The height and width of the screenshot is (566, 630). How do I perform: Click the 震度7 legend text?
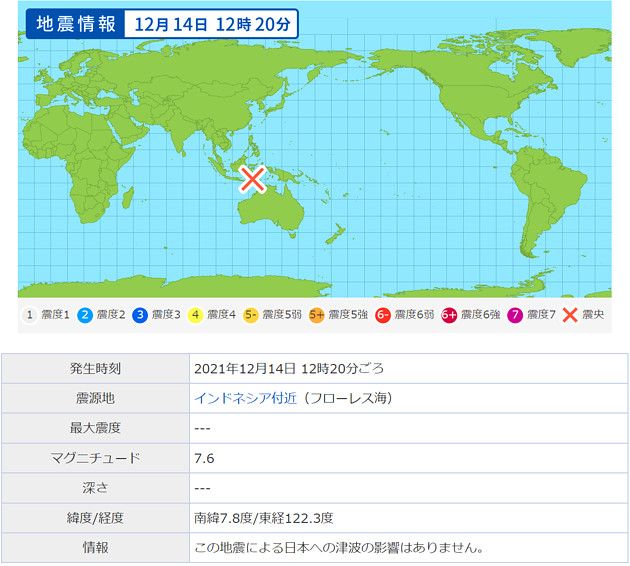(541, 315)
